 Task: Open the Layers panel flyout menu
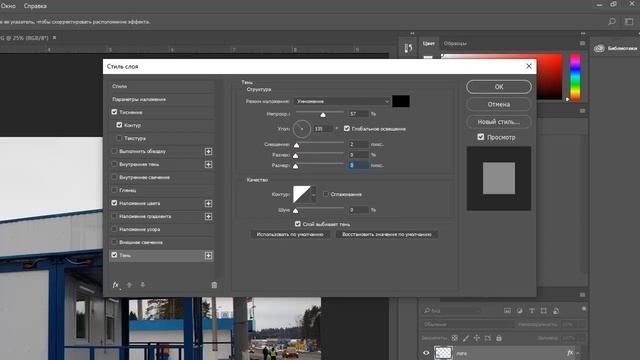pyautogui.click(x=582, y=294)
